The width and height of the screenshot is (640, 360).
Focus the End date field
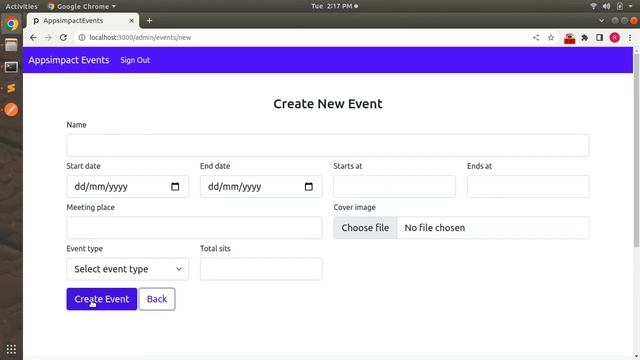coord(261,187)
